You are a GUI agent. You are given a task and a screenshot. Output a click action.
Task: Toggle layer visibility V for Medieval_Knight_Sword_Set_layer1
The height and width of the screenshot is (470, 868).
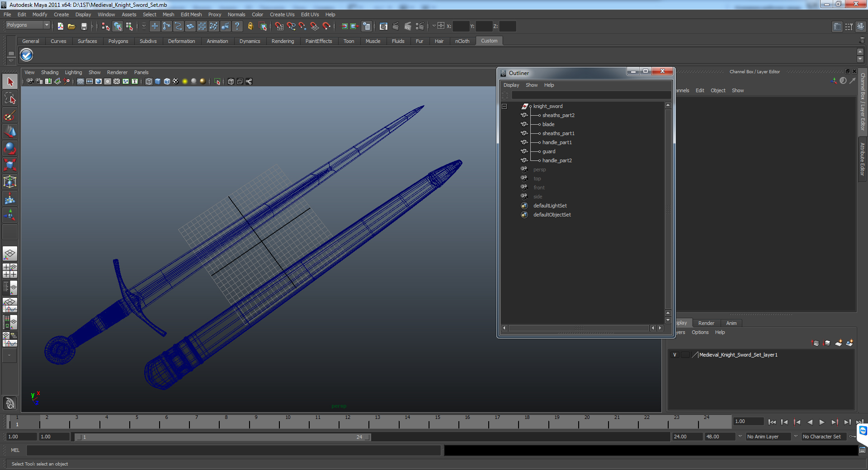click(x=675, y=355)
